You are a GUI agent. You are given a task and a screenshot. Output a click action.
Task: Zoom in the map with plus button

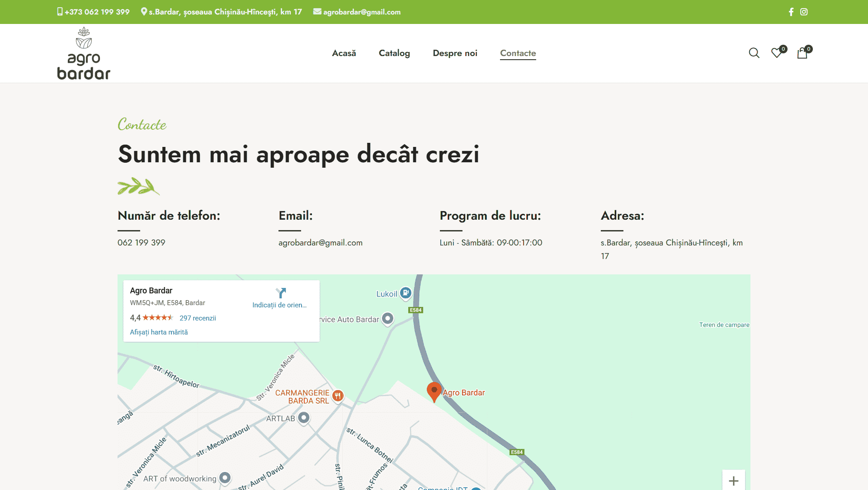(x=734, y=480)
